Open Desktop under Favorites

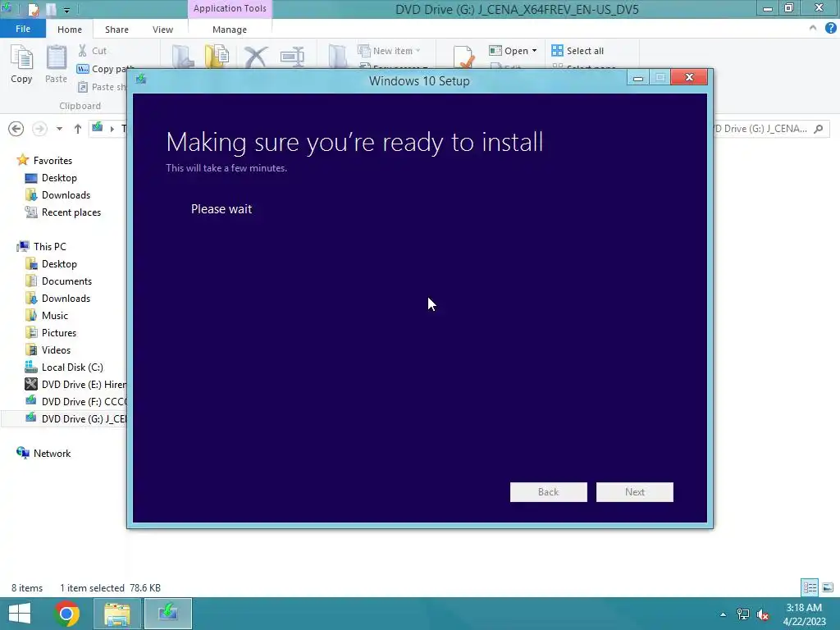59,177
